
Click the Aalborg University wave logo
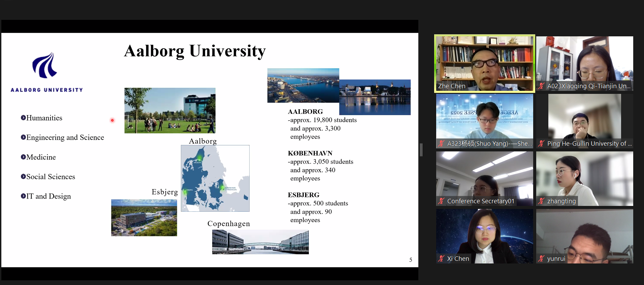pos(45,65)
